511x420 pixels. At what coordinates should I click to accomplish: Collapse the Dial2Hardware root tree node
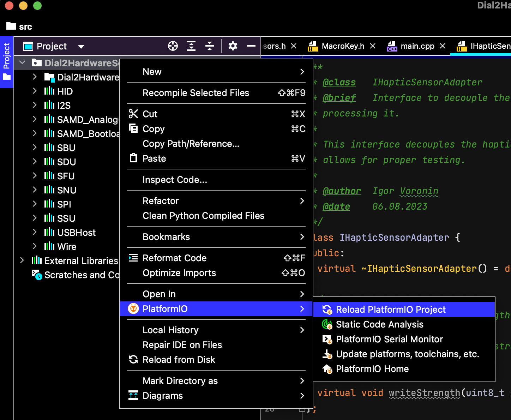[x=22, y=63]
